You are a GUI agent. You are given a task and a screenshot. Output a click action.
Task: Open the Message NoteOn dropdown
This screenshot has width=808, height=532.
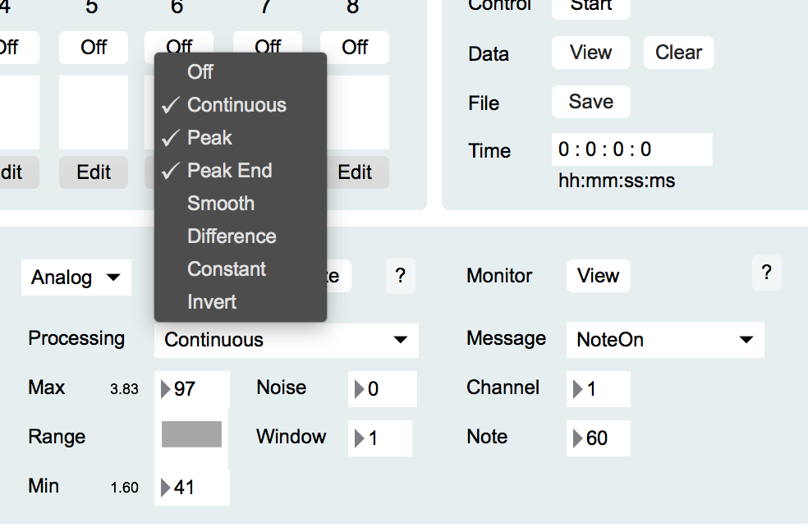[665, 340]
